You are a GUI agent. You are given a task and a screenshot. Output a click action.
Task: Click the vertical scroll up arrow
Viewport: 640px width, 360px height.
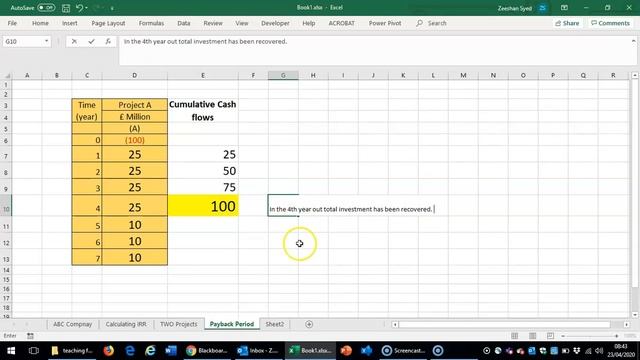click(635, 76)
